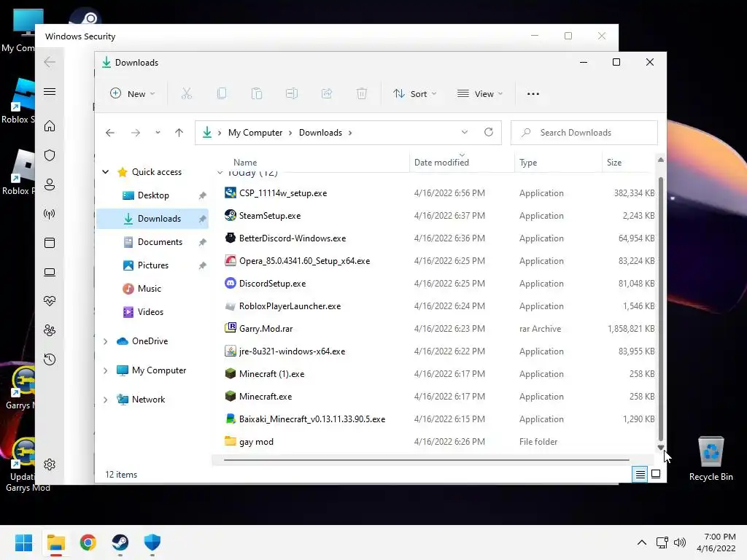Viewport: 747px width, 560px height.
Task: Click the vertical scrollbar in file list
Action: click(x=661, y=309)
